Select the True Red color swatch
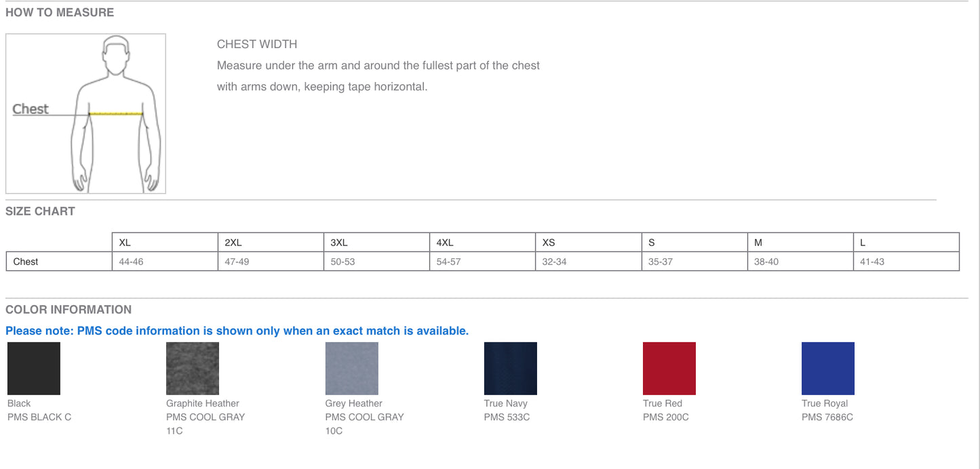Viewport: 980px width, 469px height. click(x=669, y=368)
